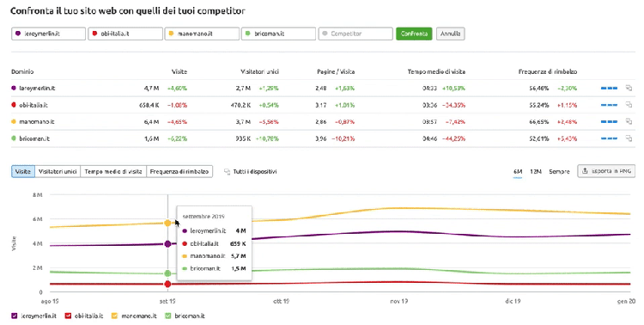This screenshot has height=325, width=644.
Task: Open manomano.it domain in the table
Action: [x=37, y=122]
